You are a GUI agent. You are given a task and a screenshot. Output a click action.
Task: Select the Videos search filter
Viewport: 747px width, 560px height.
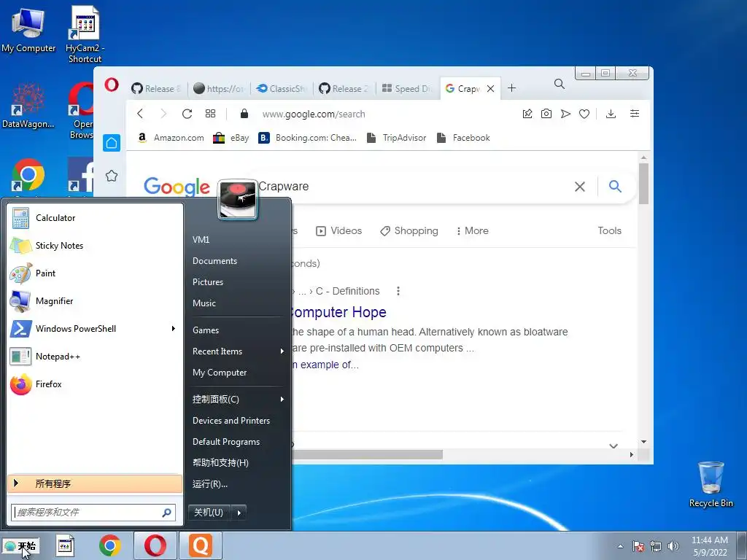coord(338,231)
